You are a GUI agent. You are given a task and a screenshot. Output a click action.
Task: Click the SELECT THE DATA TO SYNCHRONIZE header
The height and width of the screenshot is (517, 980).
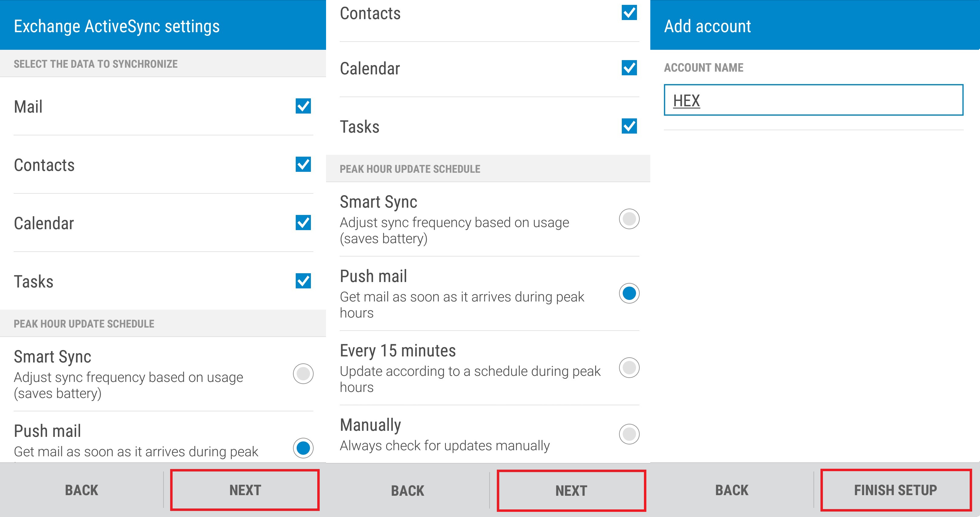(96, 64)
